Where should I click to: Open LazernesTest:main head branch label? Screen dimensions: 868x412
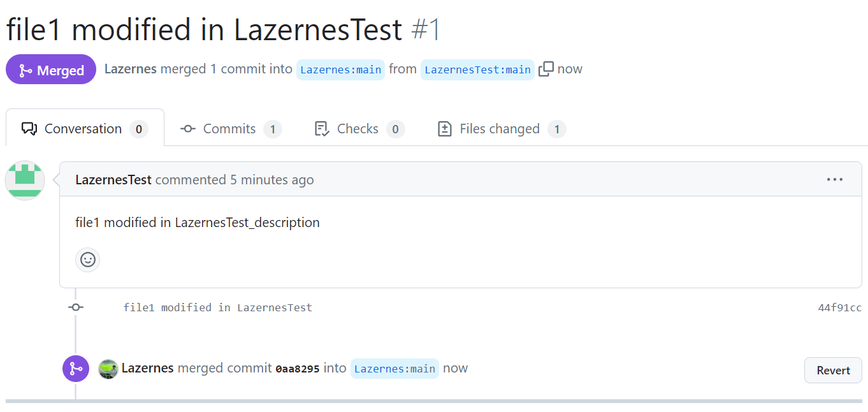tap(478, 70)
